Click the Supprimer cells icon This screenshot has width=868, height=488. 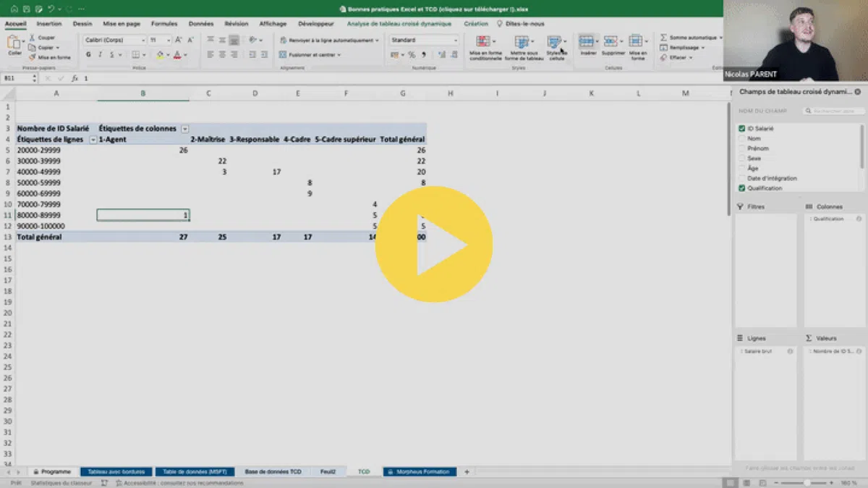tap(612, 41)
